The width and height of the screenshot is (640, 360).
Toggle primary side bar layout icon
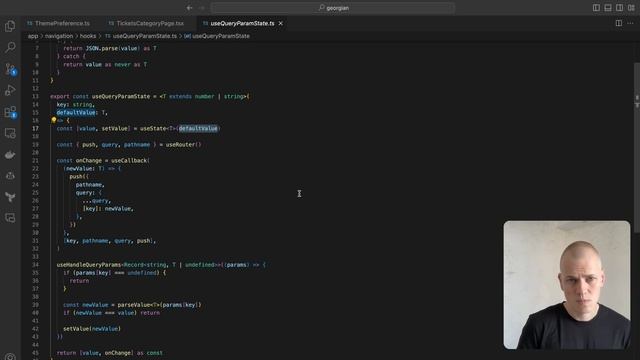tap(596, 8)
